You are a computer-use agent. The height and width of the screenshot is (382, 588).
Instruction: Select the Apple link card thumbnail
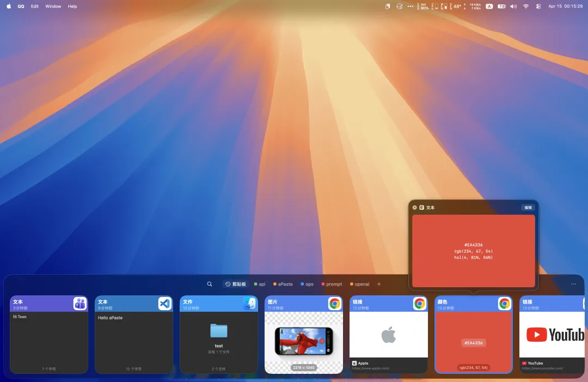click(389, 335)
